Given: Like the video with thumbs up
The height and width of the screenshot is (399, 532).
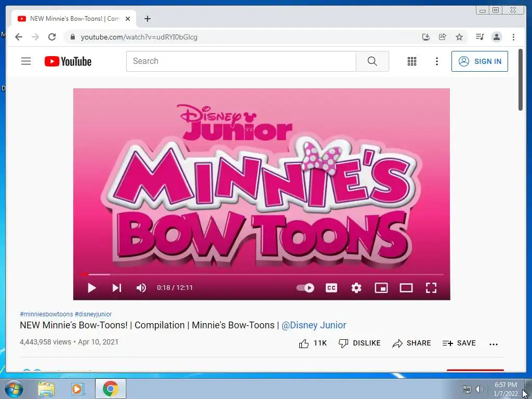Looking at the screenshot, I should 312,343.
